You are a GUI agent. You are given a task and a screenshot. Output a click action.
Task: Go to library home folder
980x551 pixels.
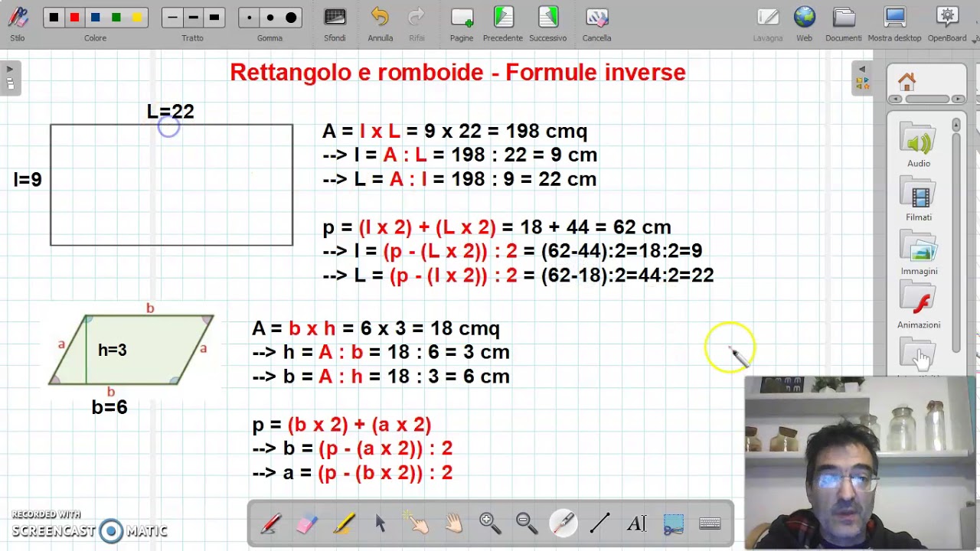pos(907,81)
